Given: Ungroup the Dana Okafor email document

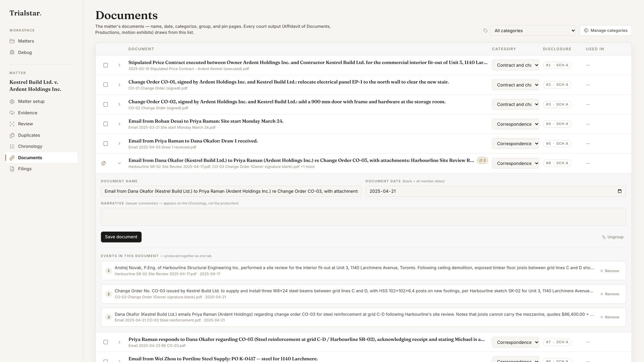Looking at the screenshot, I should pyautogui.click(x=613, y=237).
